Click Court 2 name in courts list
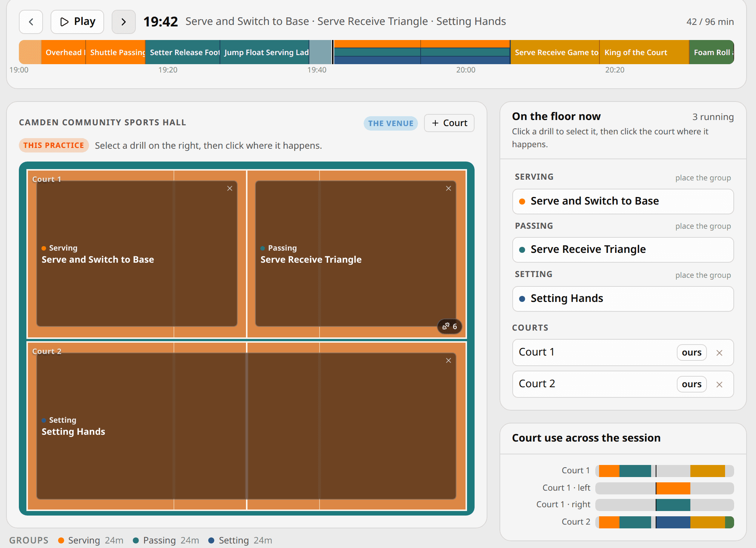 tap(537, 384)
